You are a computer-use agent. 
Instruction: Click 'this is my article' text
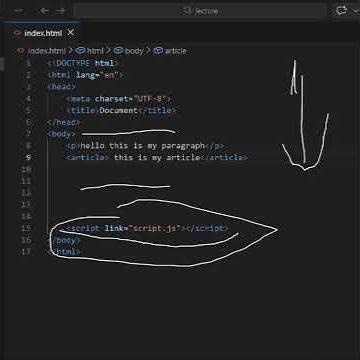(x=157, y=158)
